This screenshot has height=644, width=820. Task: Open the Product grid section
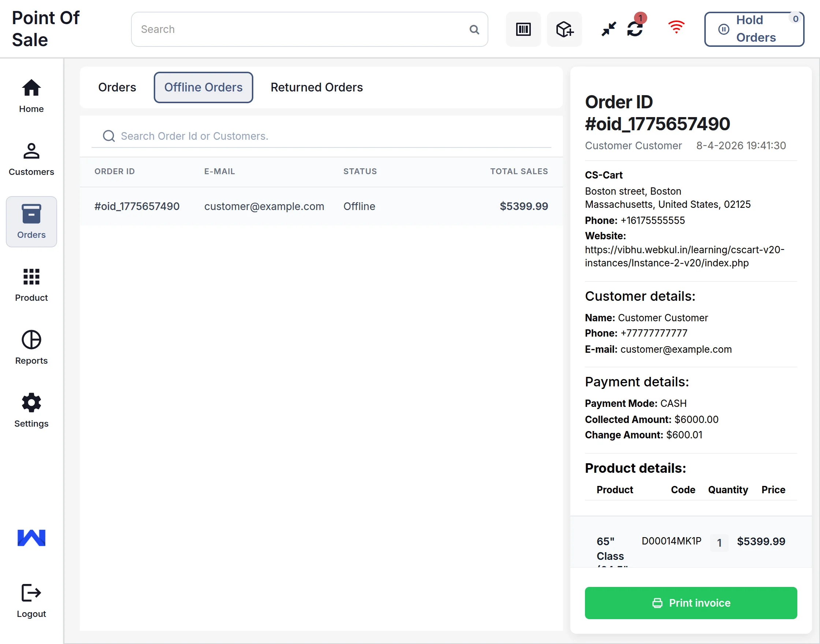[31, 285]
